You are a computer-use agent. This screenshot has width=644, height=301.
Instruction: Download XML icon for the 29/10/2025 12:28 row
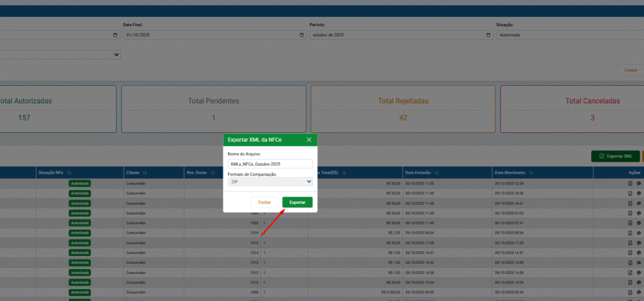(x=630, y=183)
